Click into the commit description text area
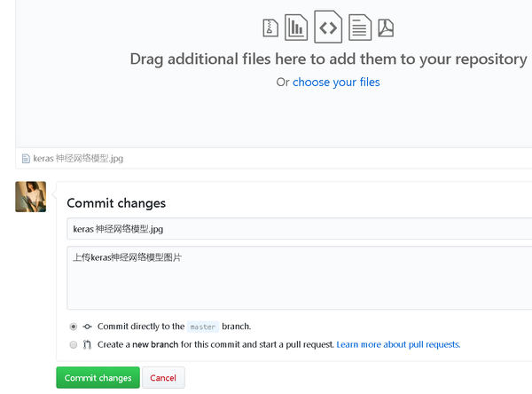 [299, 279]
